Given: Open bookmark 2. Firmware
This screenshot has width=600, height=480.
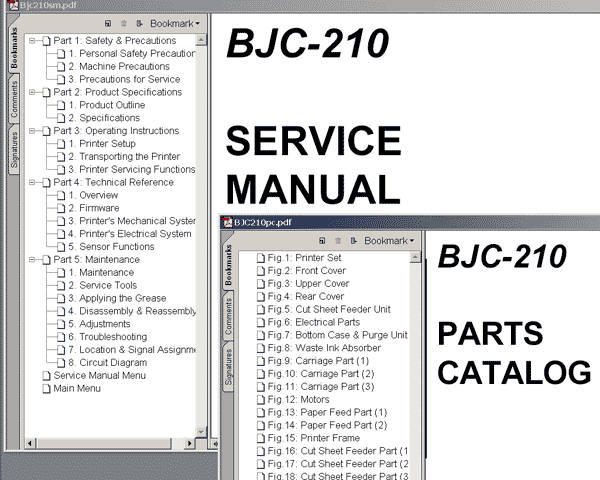Looking at the screenshot, I should [x=94, y=208].
